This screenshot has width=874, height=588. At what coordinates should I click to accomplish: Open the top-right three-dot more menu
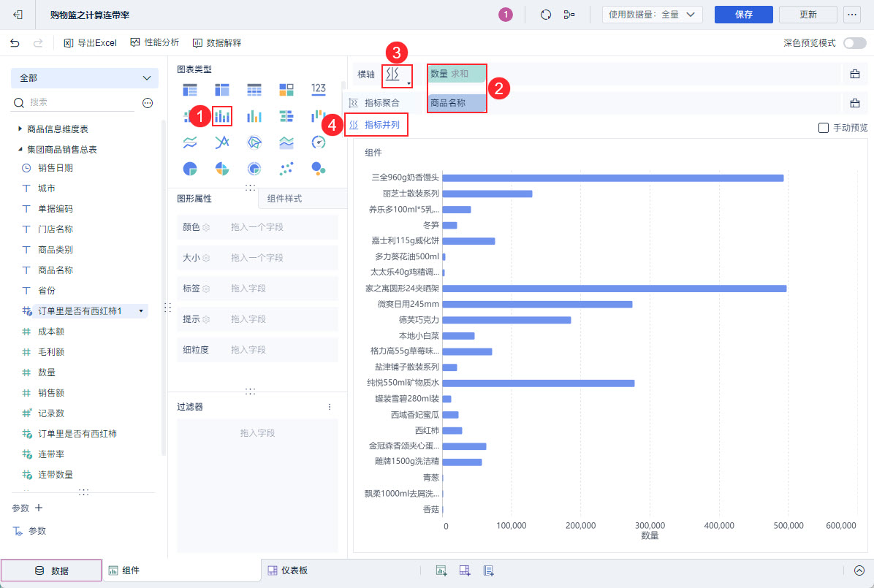click(x=851, y=15)
